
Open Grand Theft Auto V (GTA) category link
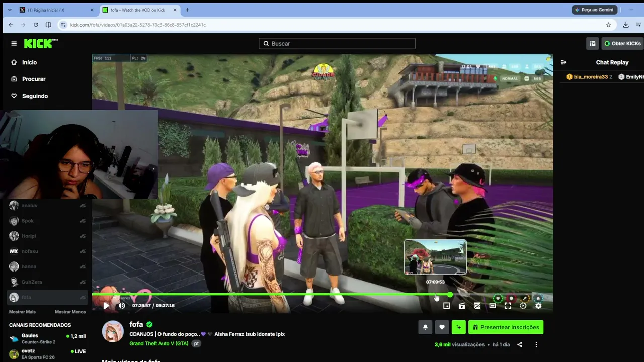pos(159,344)
